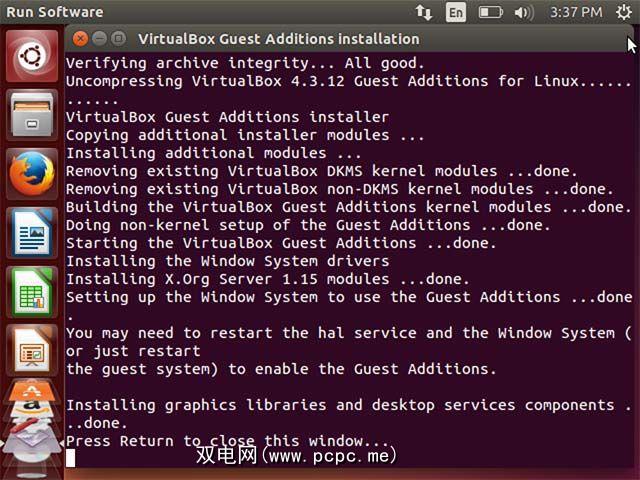Open Ubuntu Software Center

click(32, 391)
